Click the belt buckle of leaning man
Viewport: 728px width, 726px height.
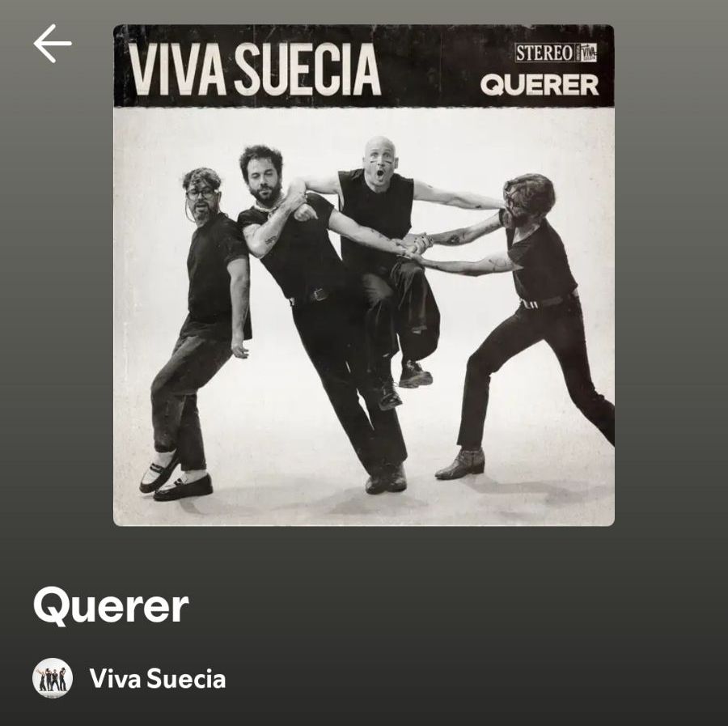pos(320,294)
